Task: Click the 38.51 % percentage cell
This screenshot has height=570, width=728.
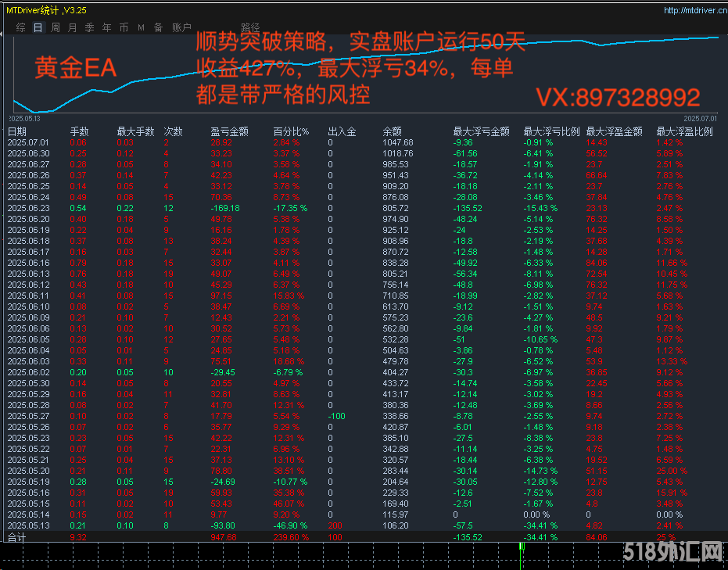Action: tap(289, 471)
